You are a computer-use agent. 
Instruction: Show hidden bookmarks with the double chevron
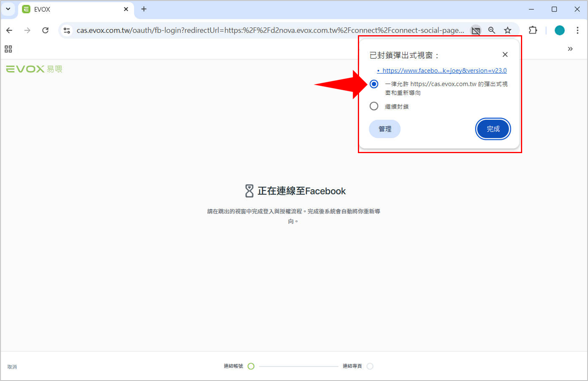(x=570, y=49)
